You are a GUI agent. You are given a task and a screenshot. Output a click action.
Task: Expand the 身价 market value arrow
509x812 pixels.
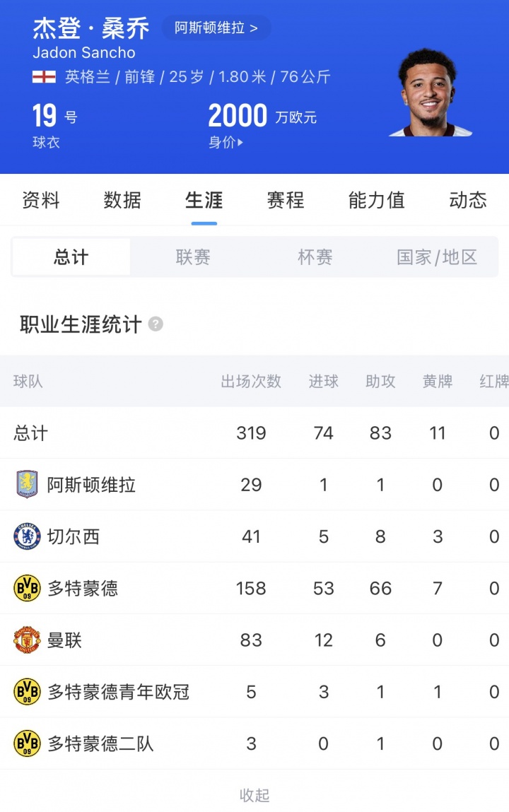click(x=240, y=142)
